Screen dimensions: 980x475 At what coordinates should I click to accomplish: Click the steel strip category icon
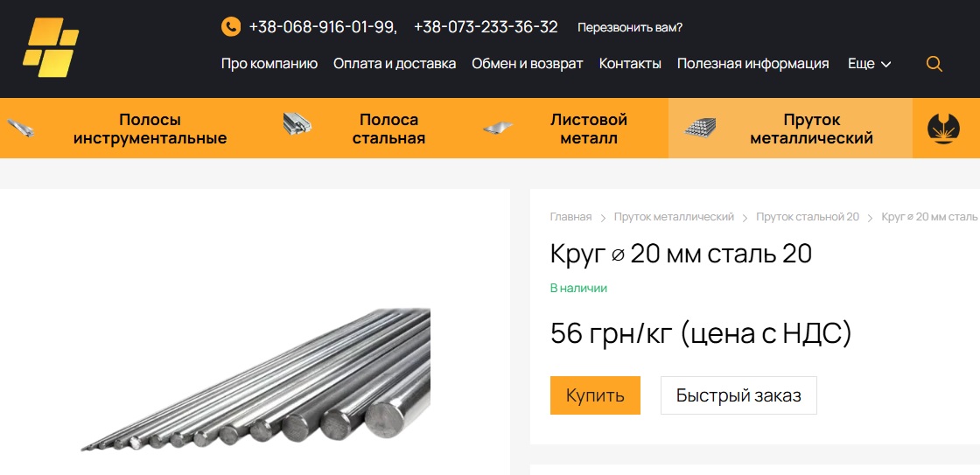297,123
